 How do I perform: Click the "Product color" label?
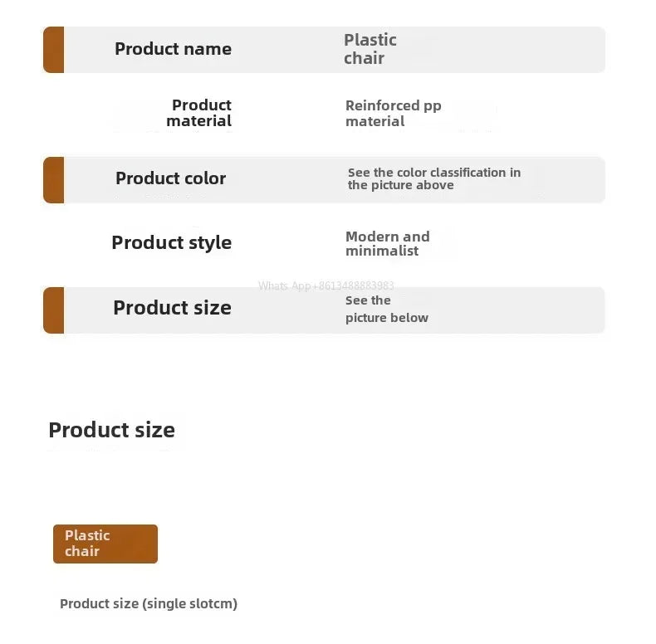point(170,178)
